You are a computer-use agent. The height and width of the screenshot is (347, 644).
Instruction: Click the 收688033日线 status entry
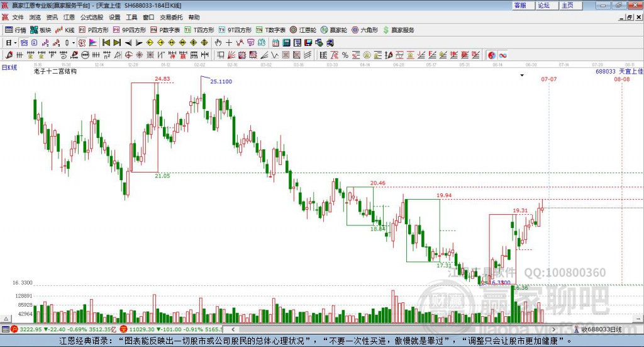pos(599,329)
